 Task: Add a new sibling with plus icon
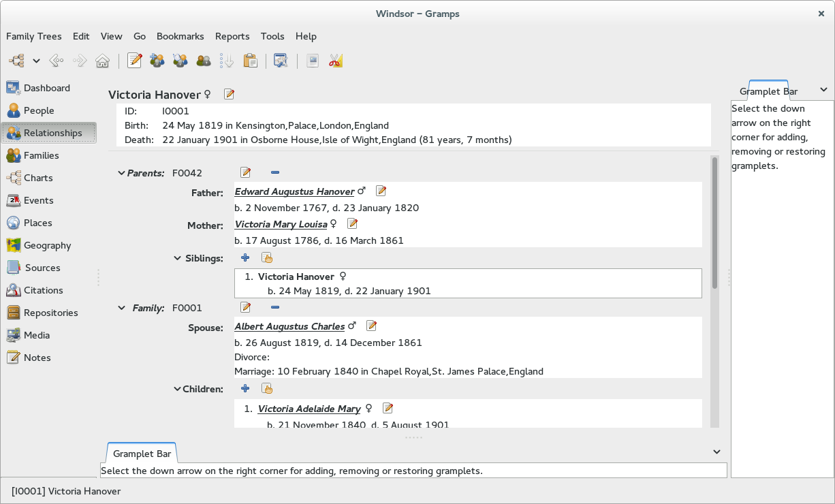(246, 258)
